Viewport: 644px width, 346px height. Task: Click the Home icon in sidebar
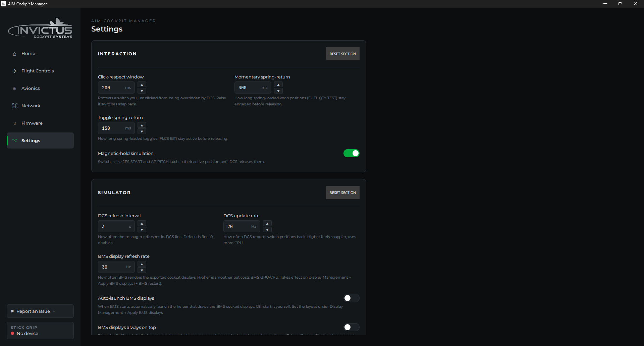click(x=14, y=54)
